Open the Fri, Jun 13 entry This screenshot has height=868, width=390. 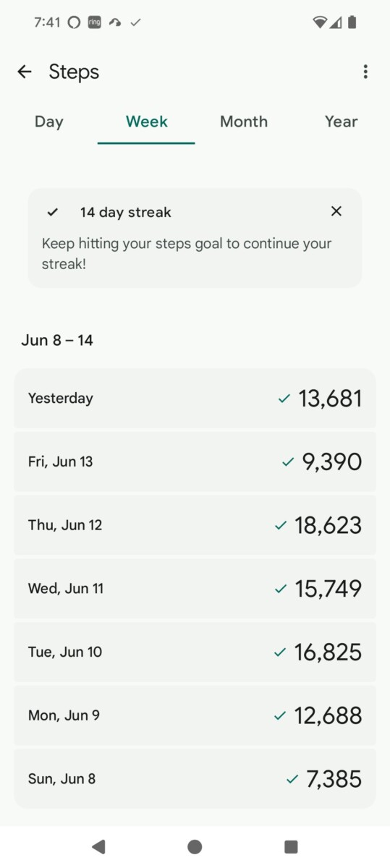click(x=195, y=461)
